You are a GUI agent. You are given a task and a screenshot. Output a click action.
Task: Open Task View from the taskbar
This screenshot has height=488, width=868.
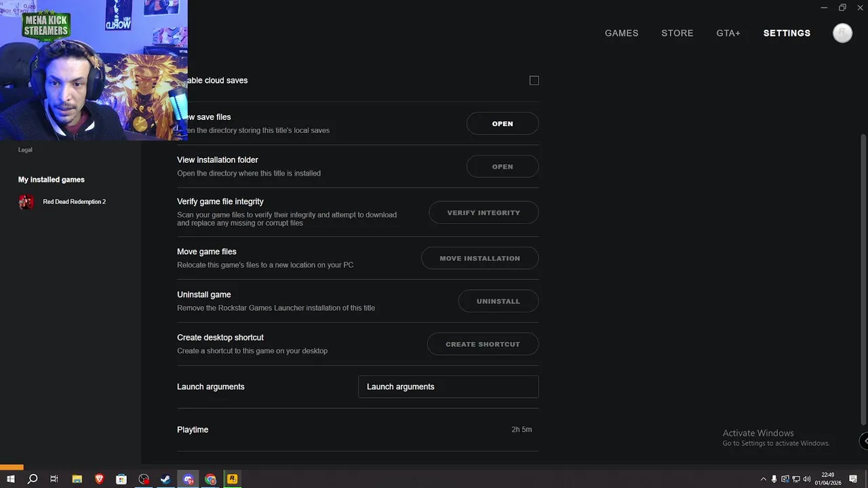(54, 479)
